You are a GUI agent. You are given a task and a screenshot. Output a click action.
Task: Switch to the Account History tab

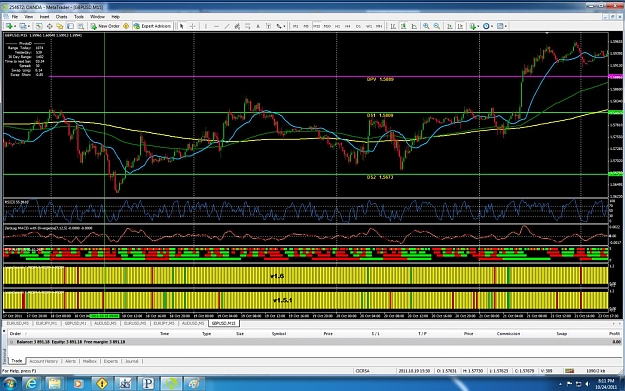coord(43,361)
